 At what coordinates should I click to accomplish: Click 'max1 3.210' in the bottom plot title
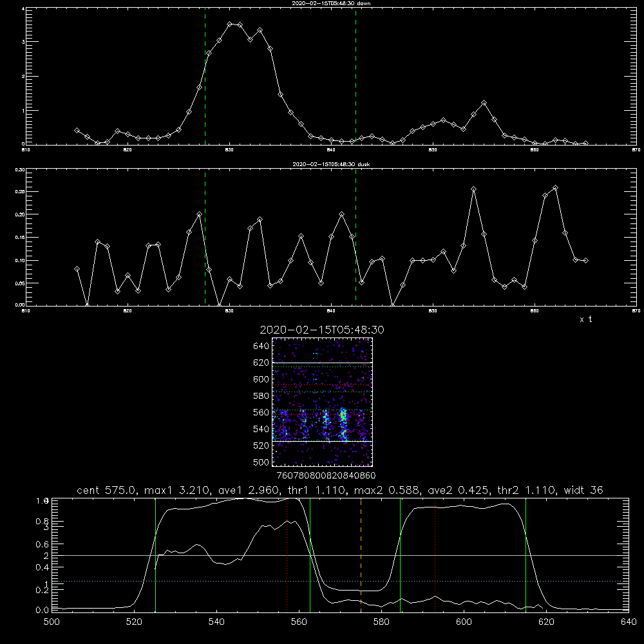(175, 490)
